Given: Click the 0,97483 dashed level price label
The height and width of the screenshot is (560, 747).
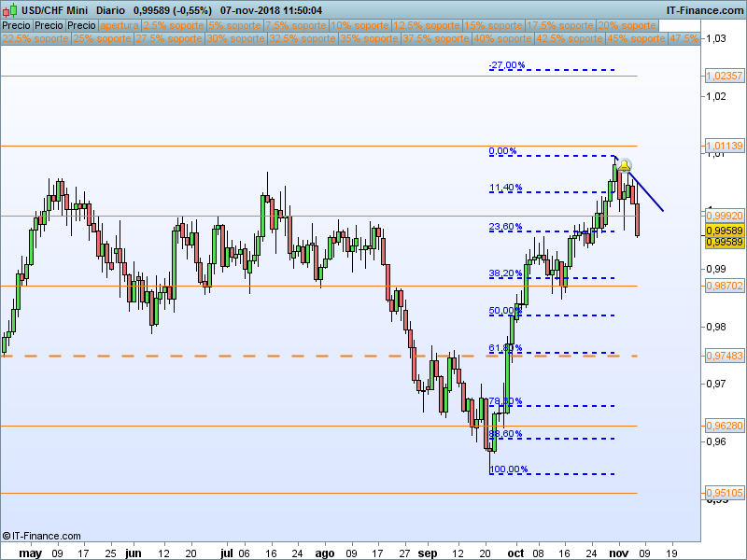Looking at the screenshot, I should coord(725,356).
